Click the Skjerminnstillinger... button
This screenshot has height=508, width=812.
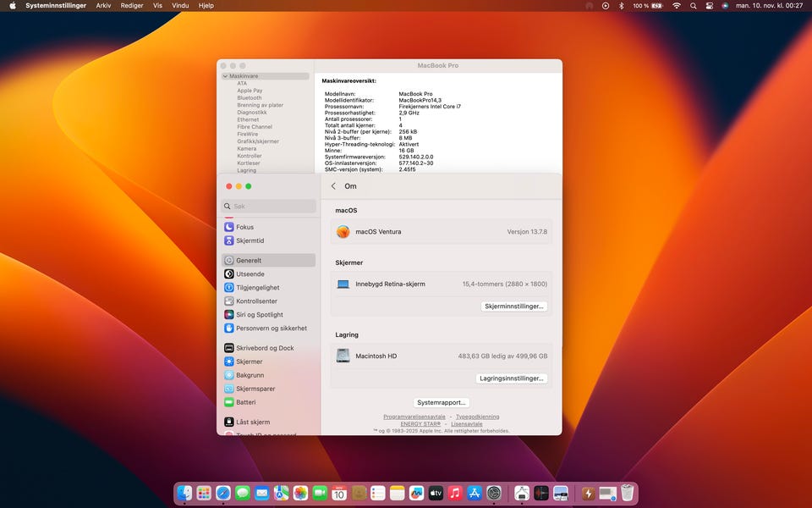point(514,306)
